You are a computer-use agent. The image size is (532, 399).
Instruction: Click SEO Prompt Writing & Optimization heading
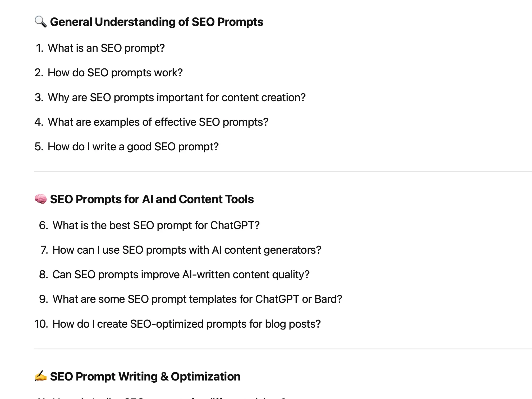[145, 377]
